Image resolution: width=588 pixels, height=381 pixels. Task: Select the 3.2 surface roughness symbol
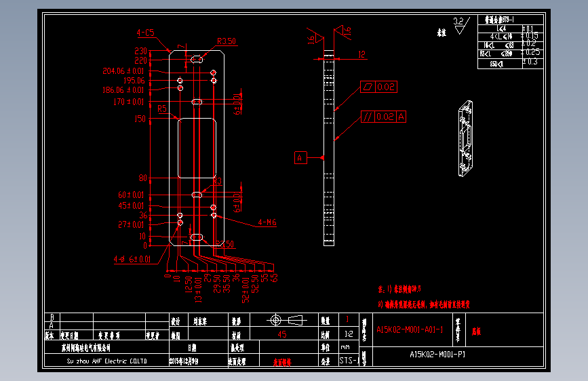coord(461,25)
